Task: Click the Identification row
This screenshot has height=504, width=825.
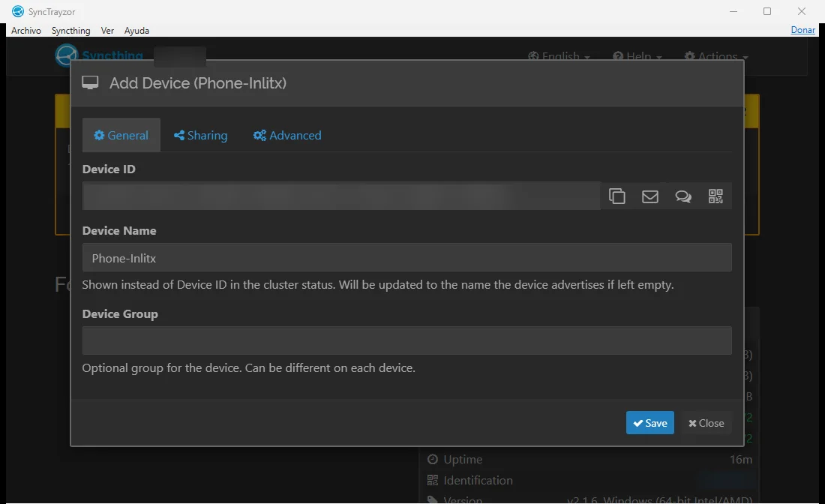Action: click(589, 480)
